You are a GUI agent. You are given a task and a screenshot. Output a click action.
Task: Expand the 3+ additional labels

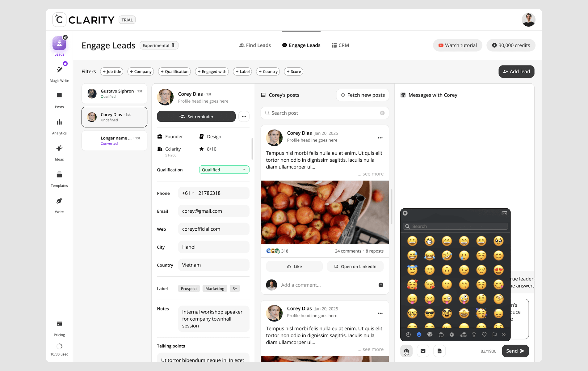(235, 288)
